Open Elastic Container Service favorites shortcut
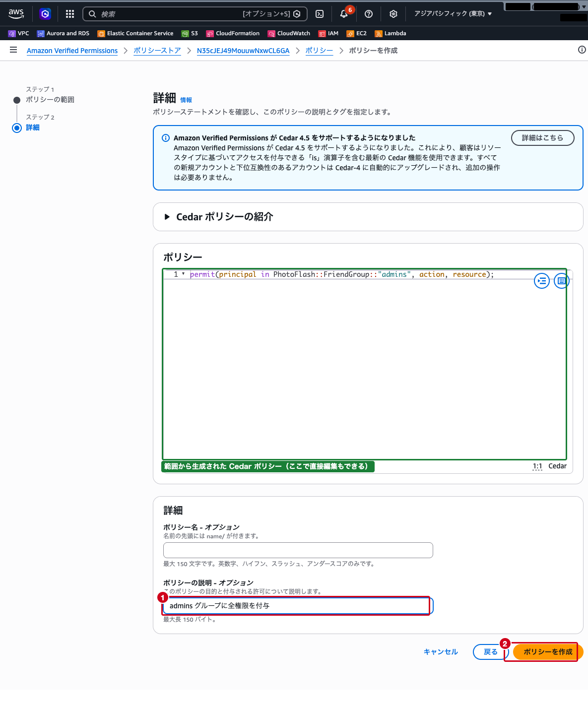The width and height of the screenshot is (588, 707). (x=135, y=33)
